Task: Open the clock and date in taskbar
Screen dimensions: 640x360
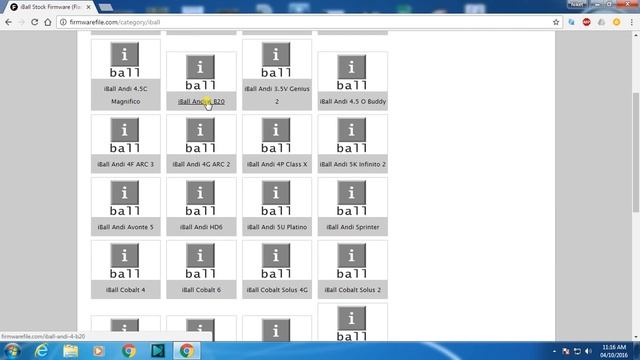Action: coord(613,351)
